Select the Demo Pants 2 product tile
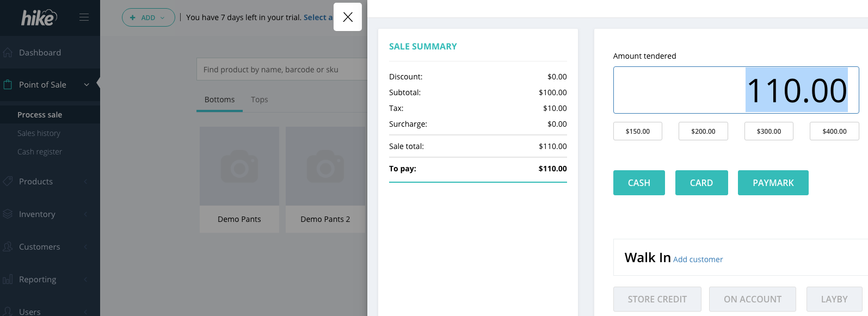Screen dimensions: 868x316 point(325,179)
